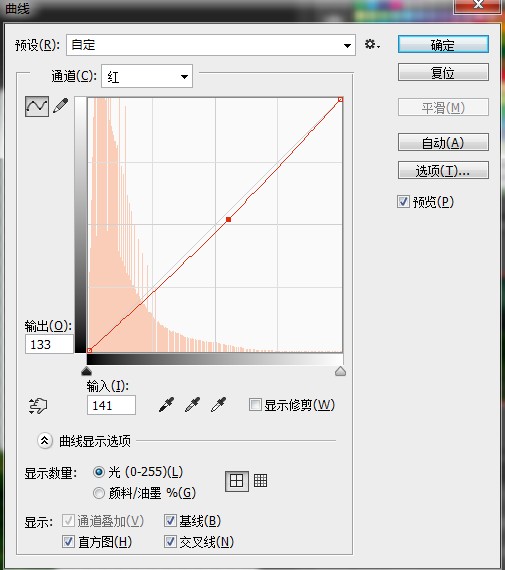Collapse the 曲线显示选项 section

tap(45, 441)
